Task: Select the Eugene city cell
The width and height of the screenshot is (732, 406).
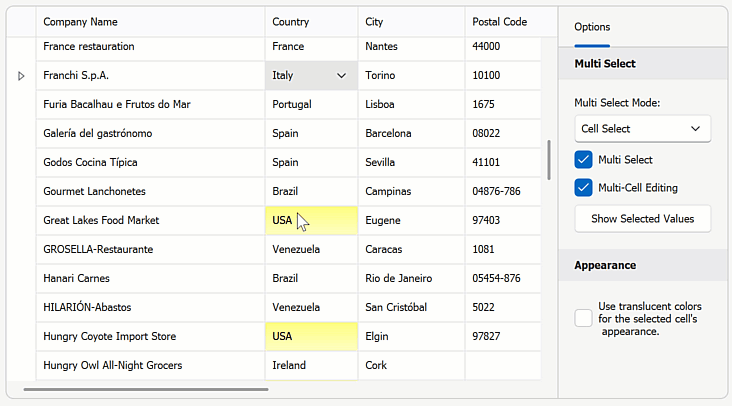Action: [x=411, y=220]
